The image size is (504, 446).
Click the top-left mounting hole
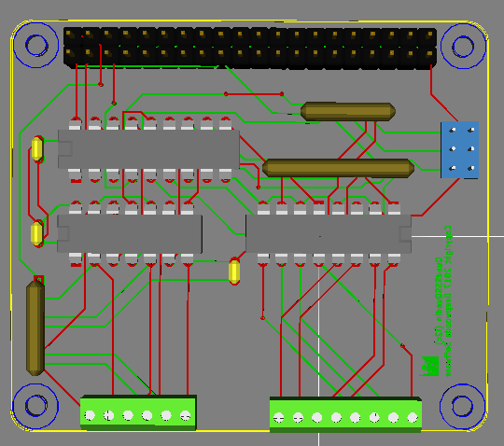click(36, 45)
